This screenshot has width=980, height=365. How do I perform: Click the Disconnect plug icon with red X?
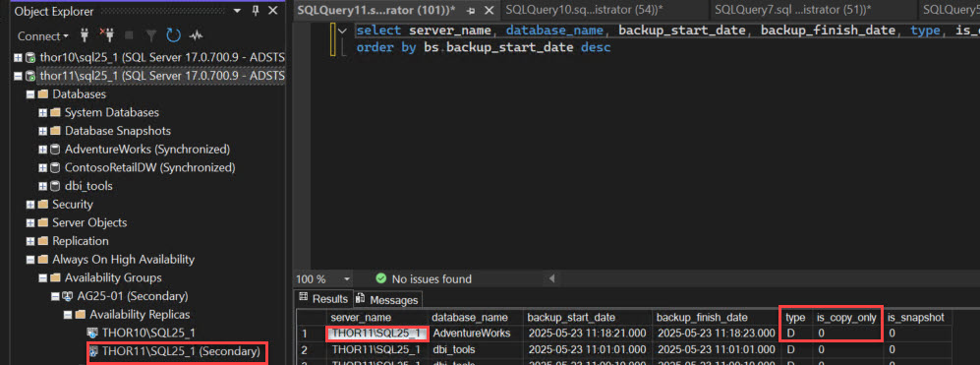pos(106,35)
